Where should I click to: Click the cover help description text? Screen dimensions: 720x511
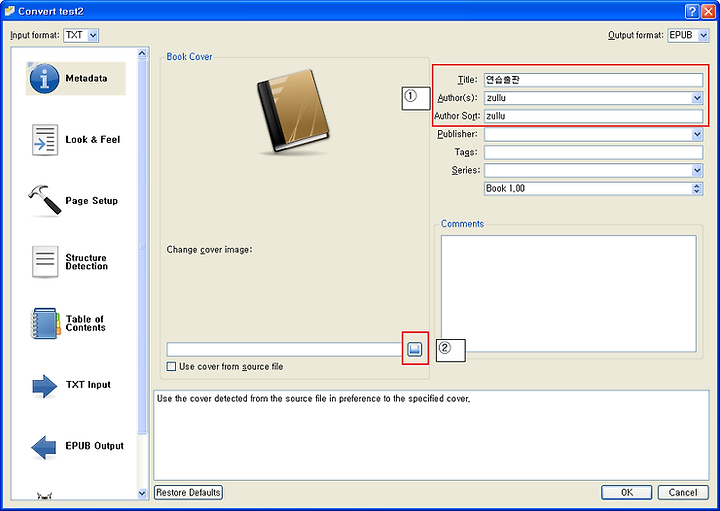(314, 399)
